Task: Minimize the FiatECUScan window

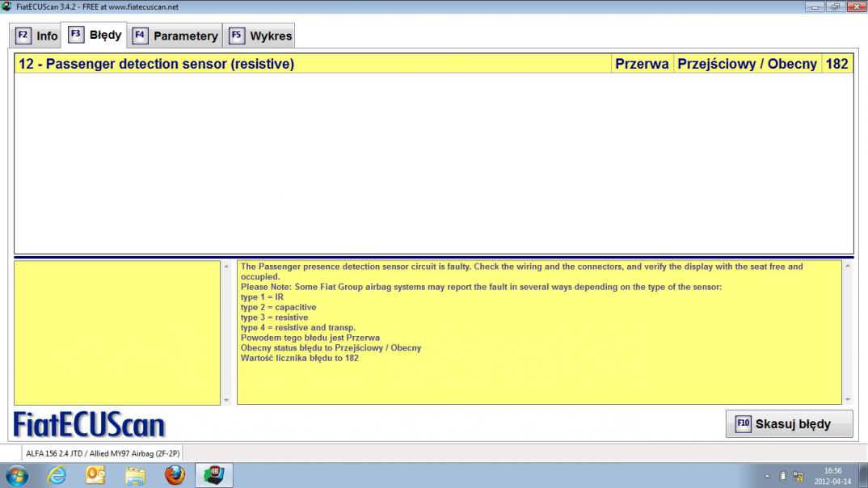Action: [815, 6]
